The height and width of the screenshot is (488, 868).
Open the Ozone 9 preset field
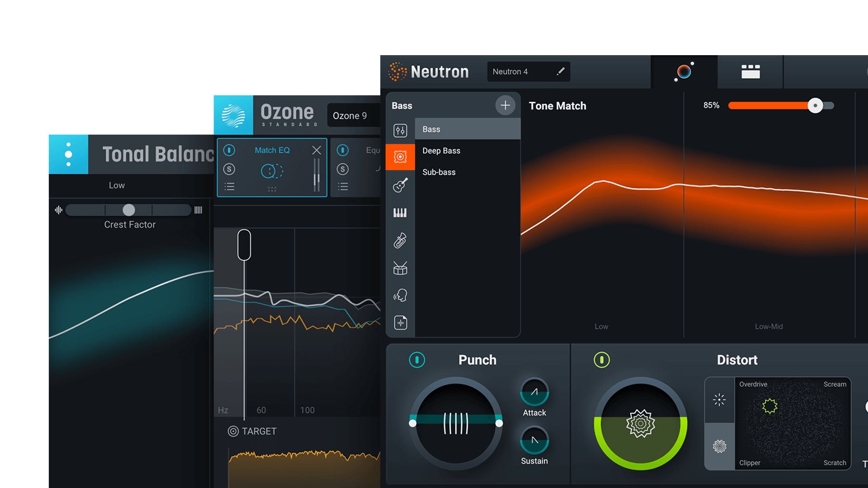(354, 116)
